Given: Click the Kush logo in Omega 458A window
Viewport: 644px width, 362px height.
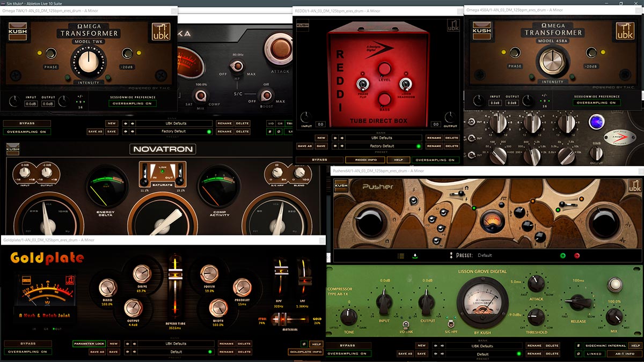Looking at the screenshot, I should [x=481, y=32].
